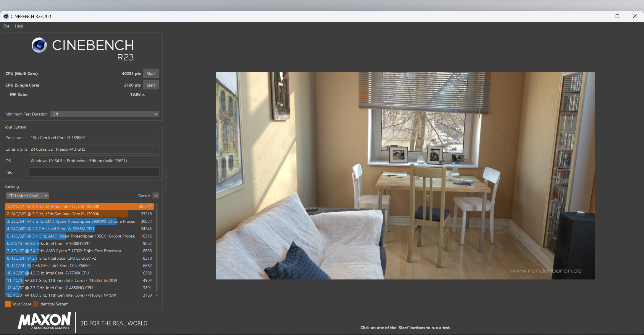The image size is (644, 335).
Task: Click the orange Your Score legend swatch
Action: click(8, 304)
